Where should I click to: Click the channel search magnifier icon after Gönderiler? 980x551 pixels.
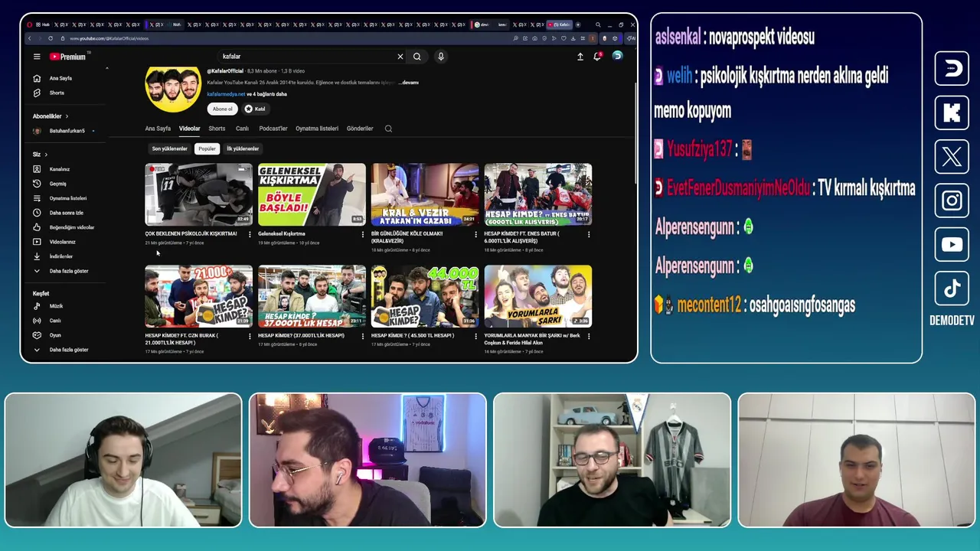(x=388, y=129)
